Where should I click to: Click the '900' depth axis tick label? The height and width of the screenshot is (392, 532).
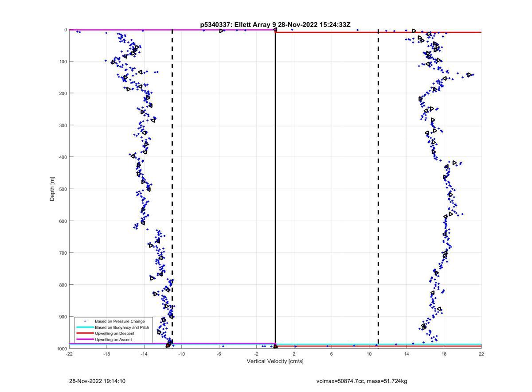(x=63, y=317)
